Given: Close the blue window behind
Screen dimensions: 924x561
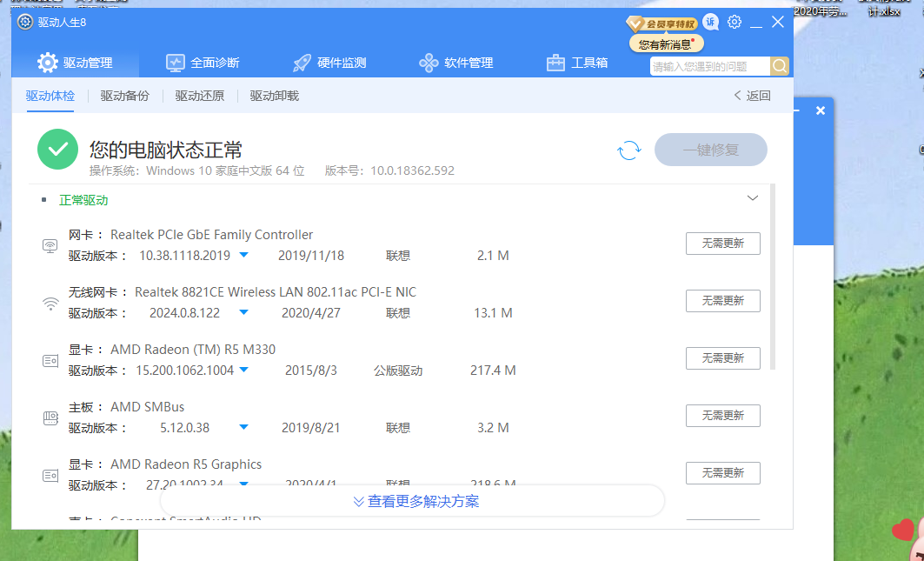Looking at the screenshot, I should [x=821, y=110].
